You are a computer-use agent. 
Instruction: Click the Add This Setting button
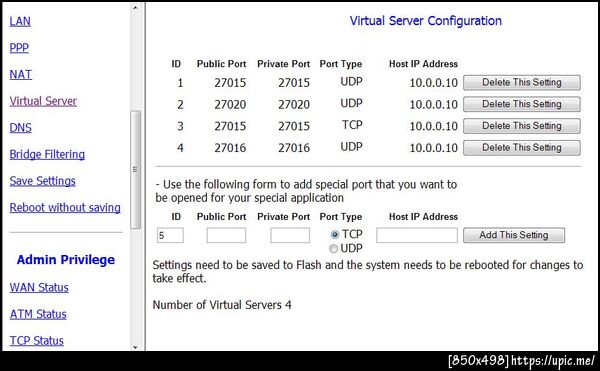[x=514, y=235]
